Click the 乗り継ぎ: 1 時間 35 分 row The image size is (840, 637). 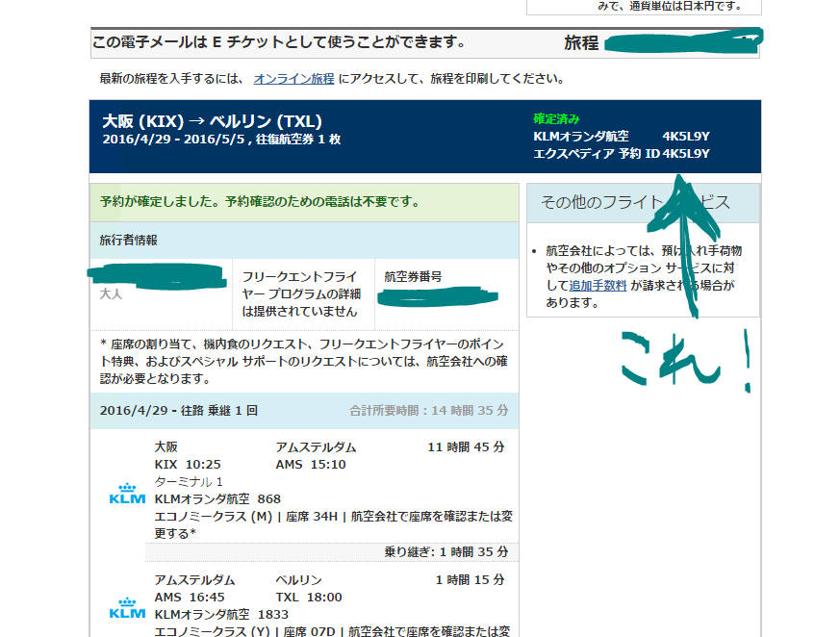click(332, 551)
